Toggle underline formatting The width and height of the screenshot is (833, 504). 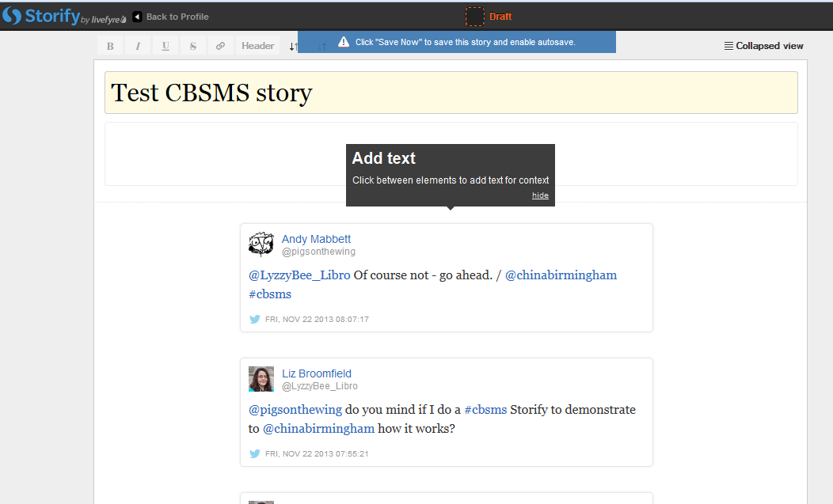(x=165, y=46)
